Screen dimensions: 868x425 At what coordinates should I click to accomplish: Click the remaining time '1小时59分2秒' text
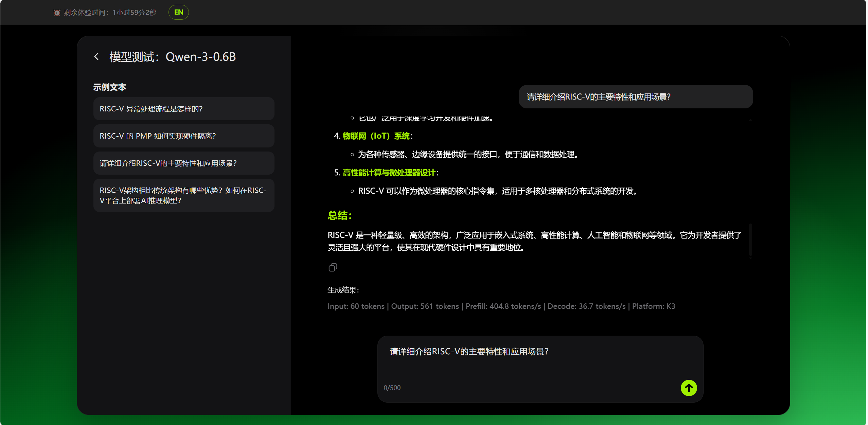tap(134, 13)
